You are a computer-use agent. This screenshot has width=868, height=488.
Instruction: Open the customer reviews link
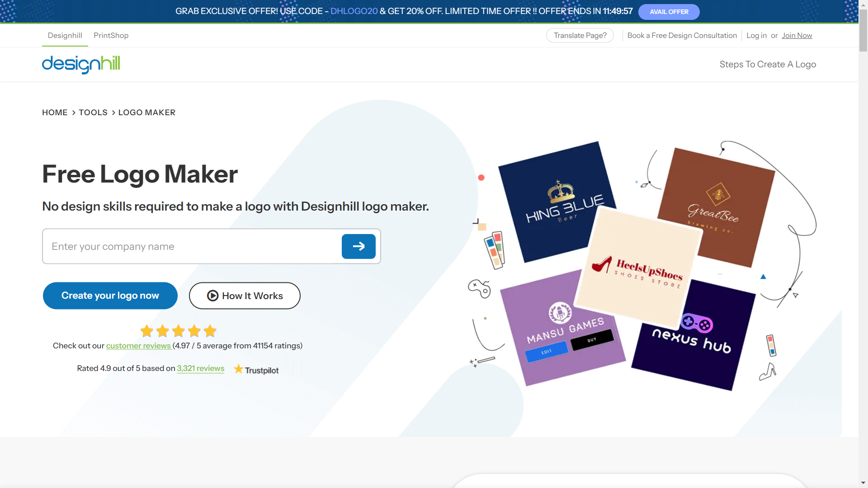tap(138, 346)
